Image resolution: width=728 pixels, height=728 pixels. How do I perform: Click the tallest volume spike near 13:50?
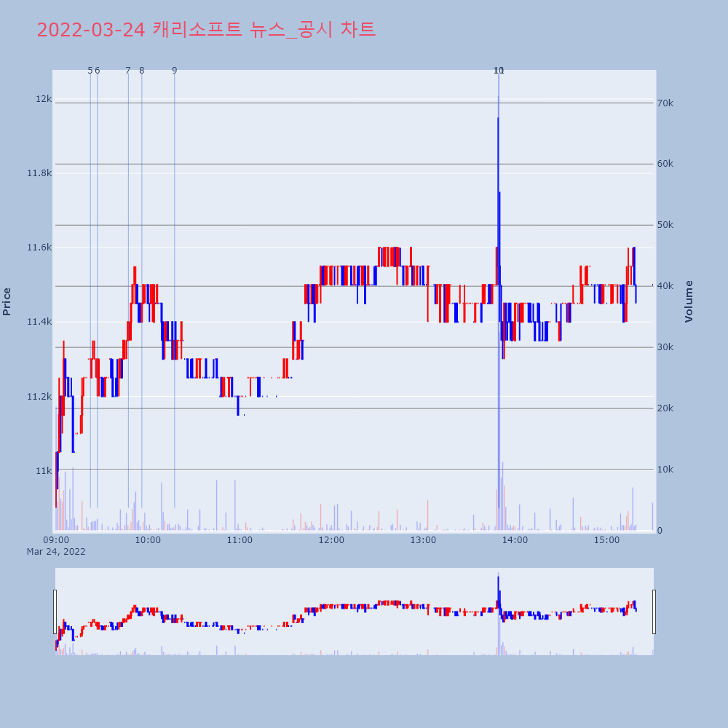[x=498, y=313]
